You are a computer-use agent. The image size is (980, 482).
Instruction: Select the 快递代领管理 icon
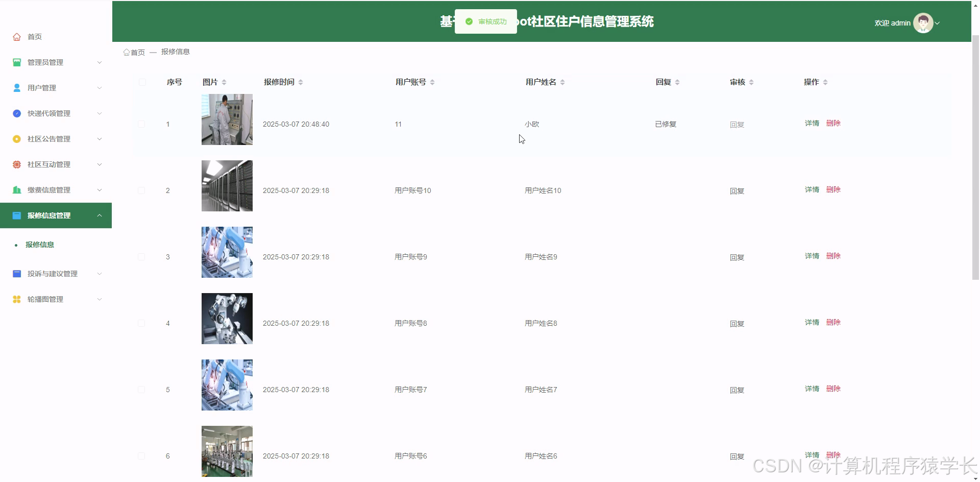coord(16,113)
